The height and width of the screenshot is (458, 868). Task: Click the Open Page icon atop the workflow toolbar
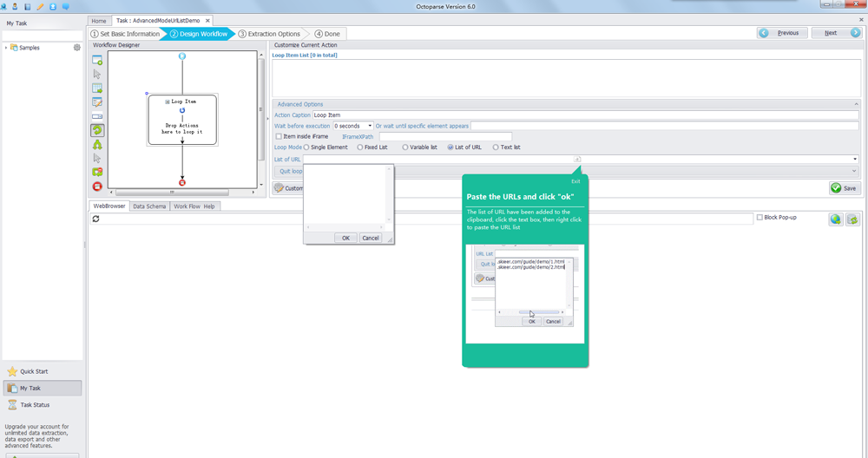tap(97, 61)
